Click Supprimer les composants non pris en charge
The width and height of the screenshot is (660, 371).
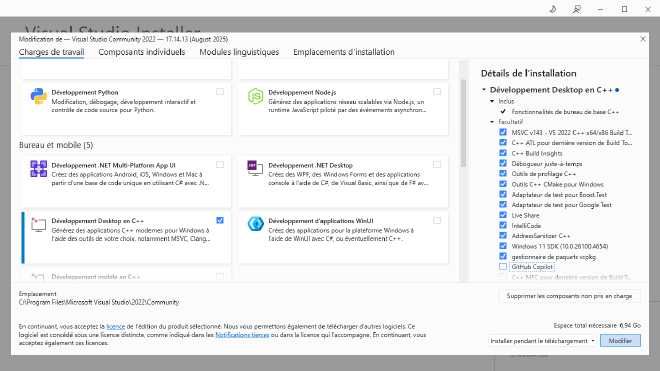pos(569,296)
